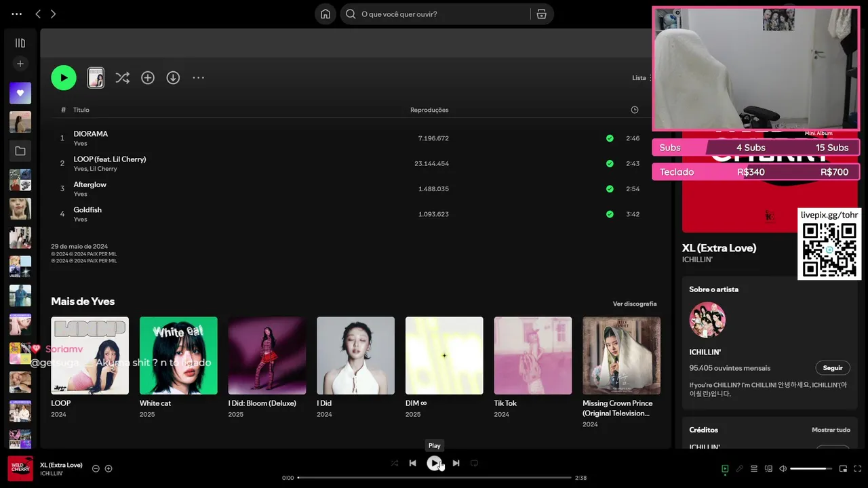Click the Wild Cherry cover in player bar
The height and width of the screenshot is (488, 868).
[x=20, y=468]
